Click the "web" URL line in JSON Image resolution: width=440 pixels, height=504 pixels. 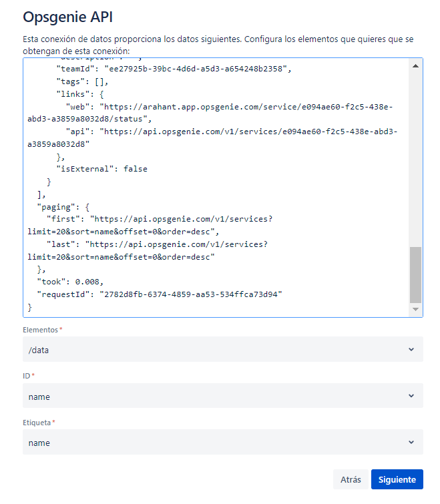pos(210,113)
